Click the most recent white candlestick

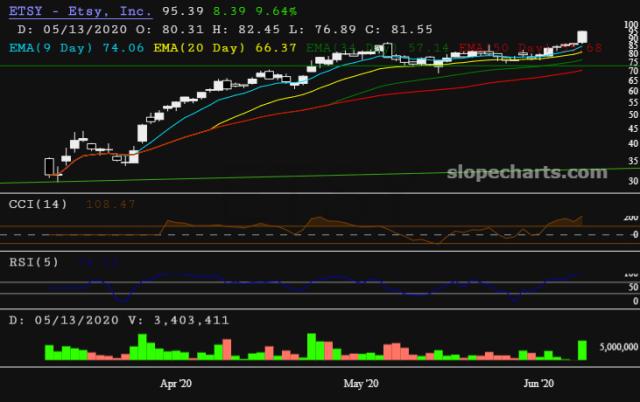click(582, 36)
